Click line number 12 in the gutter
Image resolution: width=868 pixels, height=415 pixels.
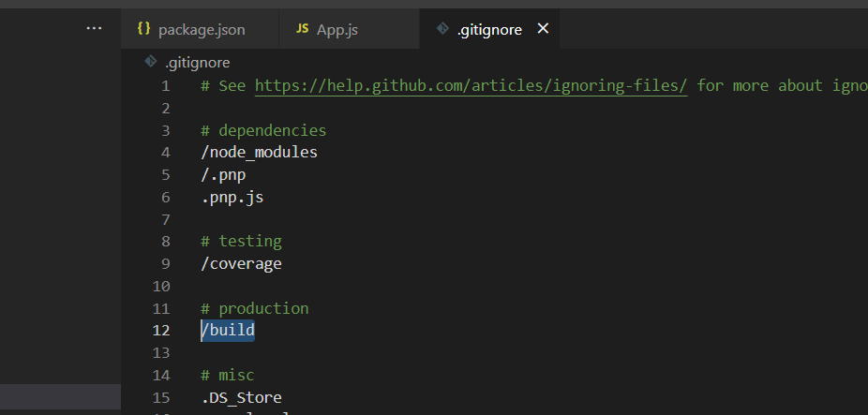click(x=161, y=331)
